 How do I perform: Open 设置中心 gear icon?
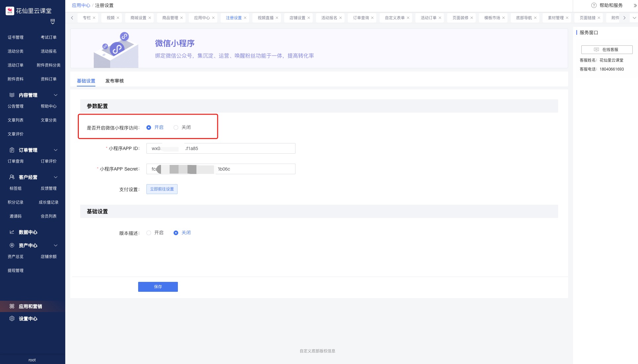tap(12, 319)
